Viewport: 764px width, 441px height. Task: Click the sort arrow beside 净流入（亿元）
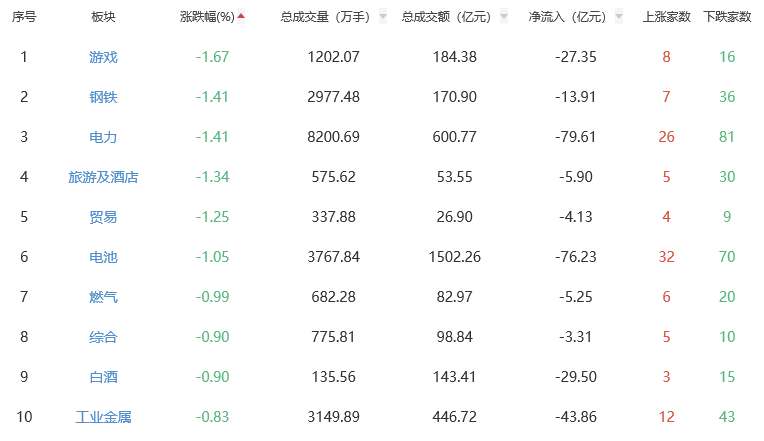click(x=617, y=17)
